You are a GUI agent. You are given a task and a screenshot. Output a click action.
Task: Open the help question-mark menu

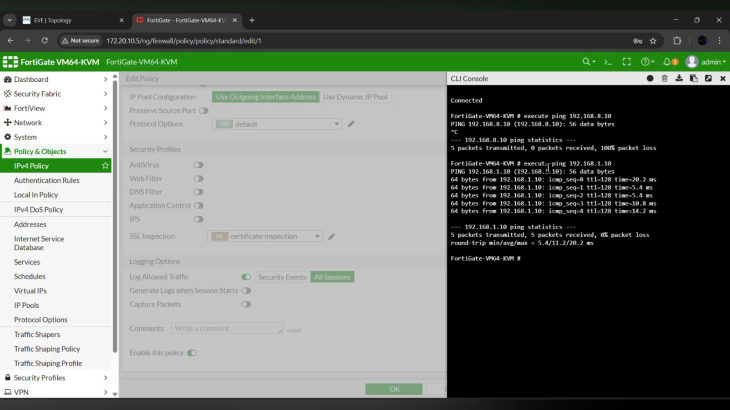pos(647,62)
